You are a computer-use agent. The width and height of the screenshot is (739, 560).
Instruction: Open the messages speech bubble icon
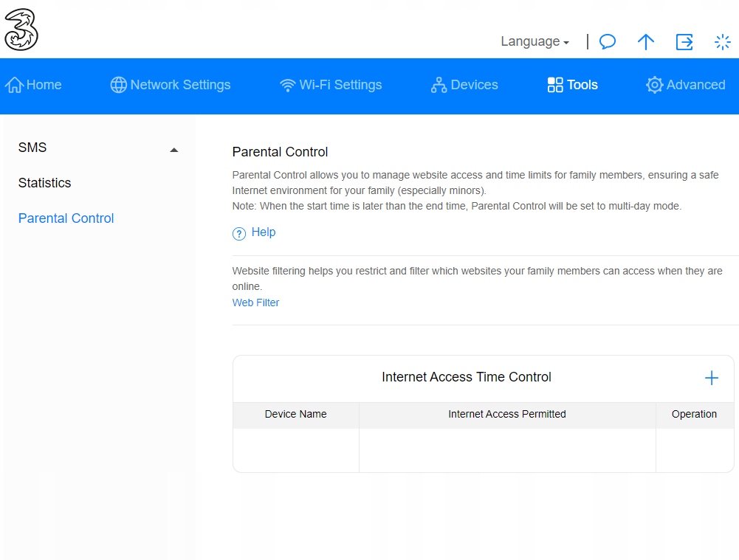[608, 42]
